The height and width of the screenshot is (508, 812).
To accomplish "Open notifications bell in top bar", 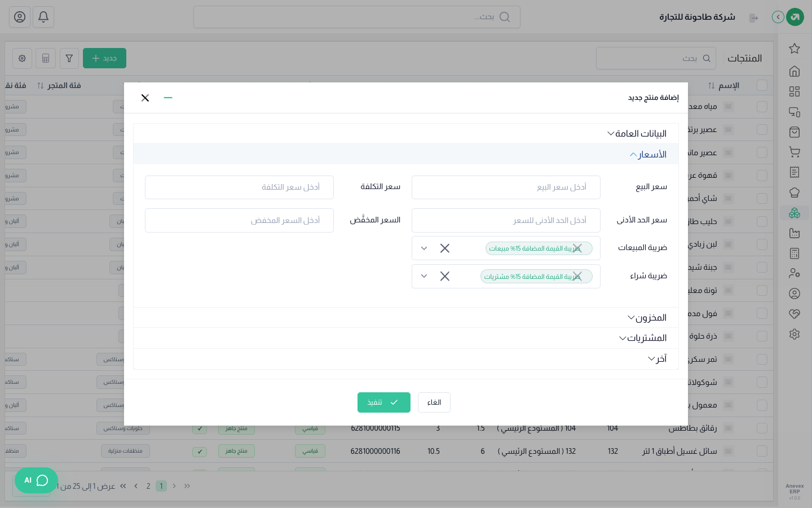I will [43, 17].
